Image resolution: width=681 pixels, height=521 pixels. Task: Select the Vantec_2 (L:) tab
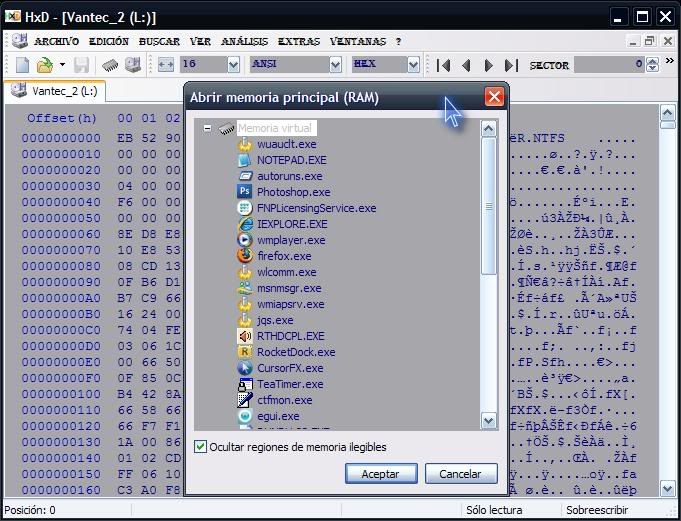55,91
